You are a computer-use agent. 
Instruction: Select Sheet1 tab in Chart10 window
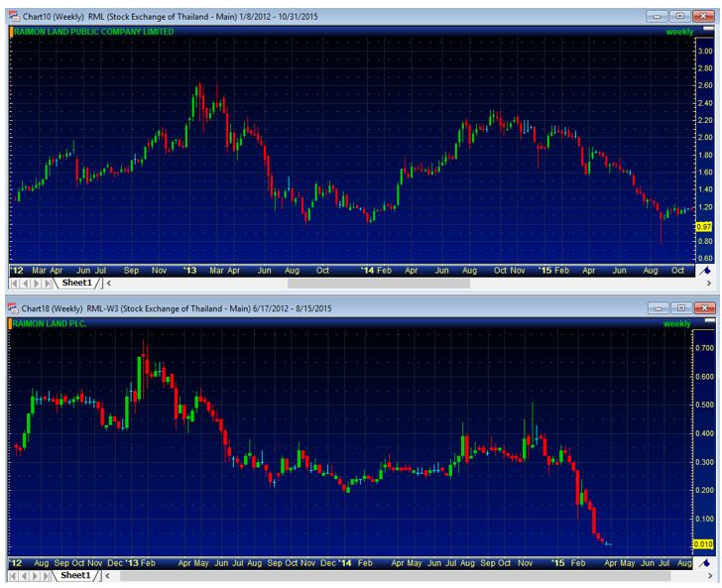76,283
